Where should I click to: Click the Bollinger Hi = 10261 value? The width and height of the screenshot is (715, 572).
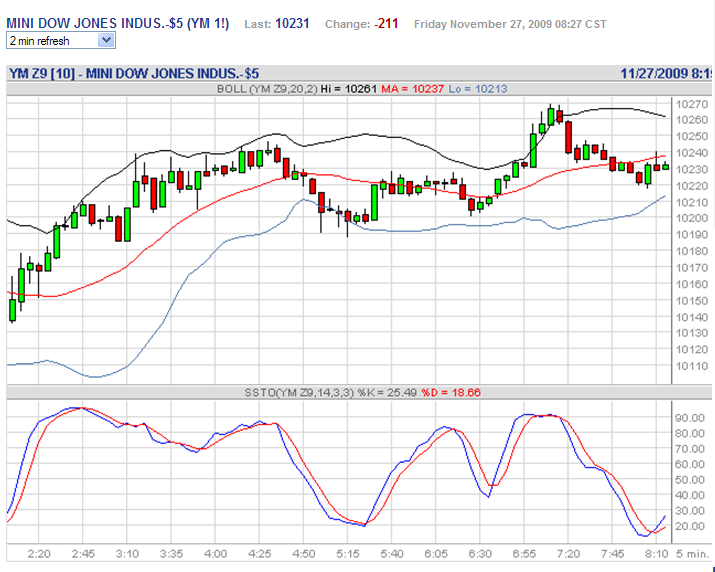(x=349, y=89)
